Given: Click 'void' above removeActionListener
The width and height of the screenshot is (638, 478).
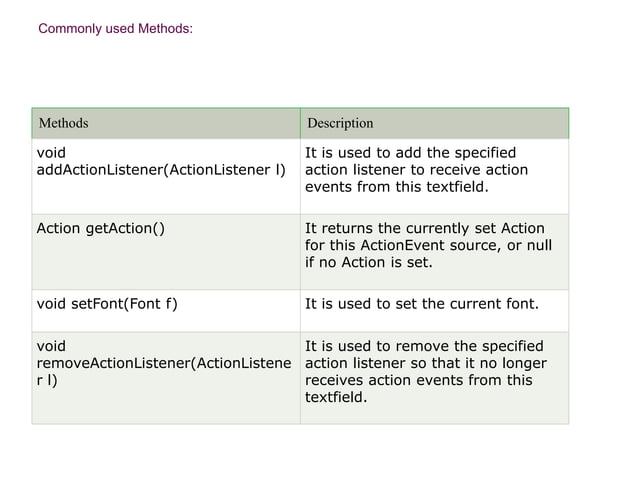Looking at the screenshot, I should pyautogui.click(x=51, y=346).
